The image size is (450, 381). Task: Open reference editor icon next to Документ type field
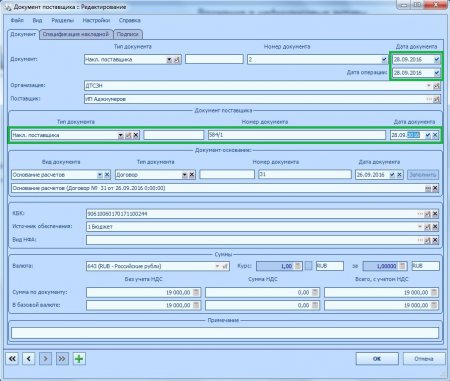pyautogui.click(x=177, y=60)
